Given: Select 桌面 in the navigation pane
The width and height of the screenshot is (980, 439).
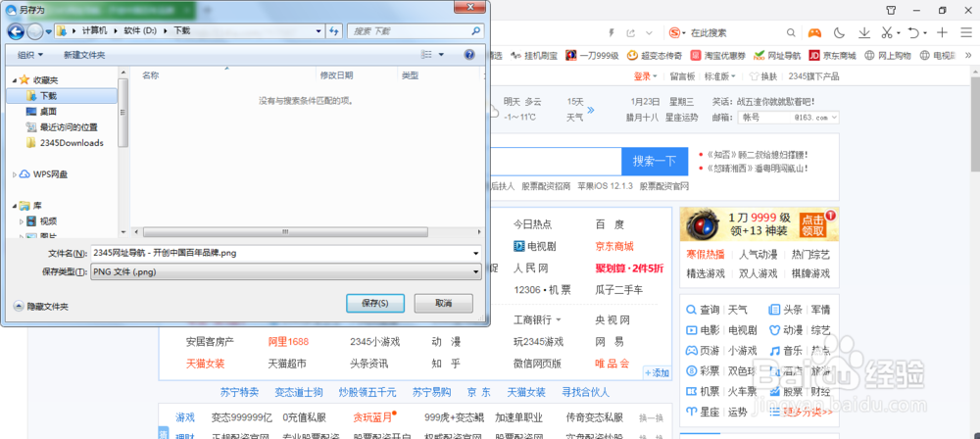Looking at the screenshot, I should [48, 112].
